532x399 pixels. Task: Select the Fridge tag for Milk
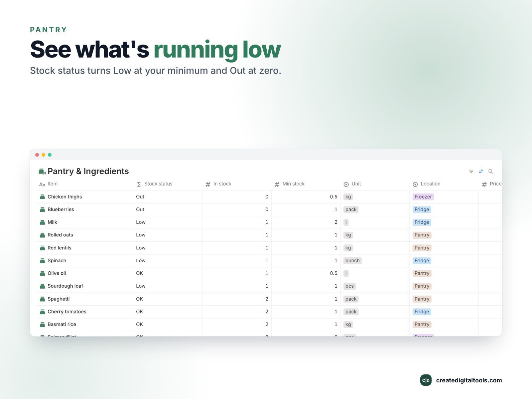pyautogui.click(x=422, y=222)
